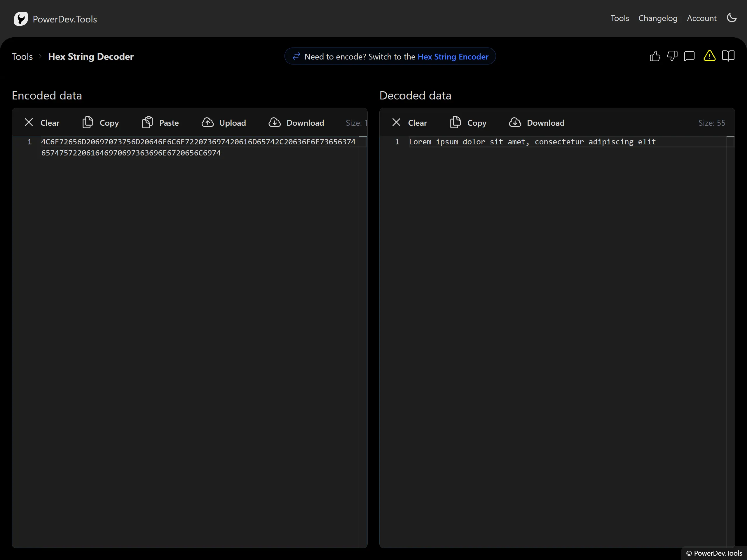
Task: Paste into the encoded data editor
Action: pos(160,123)
